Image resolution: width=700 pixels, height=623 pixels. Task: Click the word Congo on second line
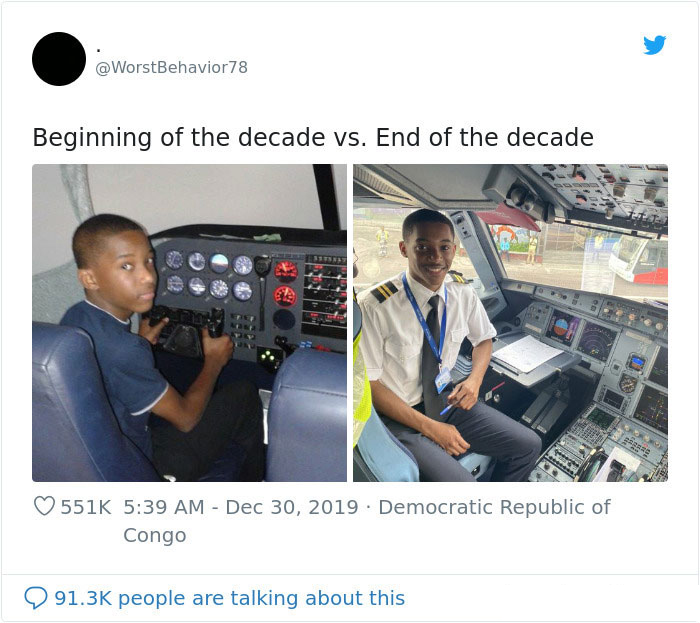[154, 535]
